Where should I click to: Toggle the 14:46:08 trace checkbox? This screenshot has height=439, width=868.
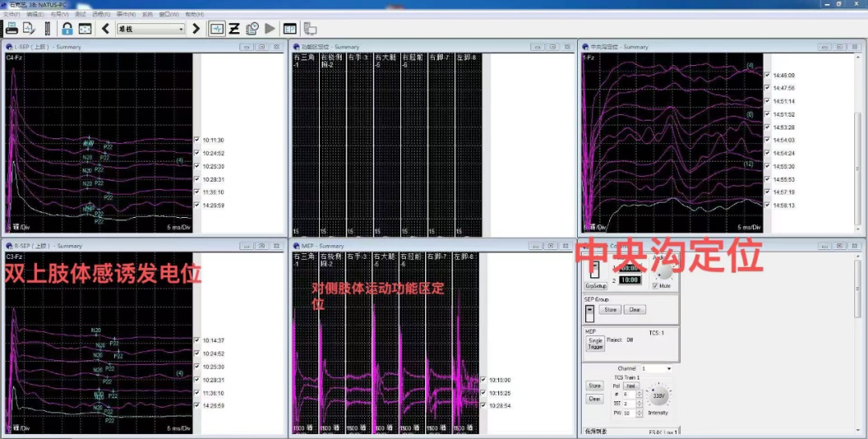tap(768, 76)
